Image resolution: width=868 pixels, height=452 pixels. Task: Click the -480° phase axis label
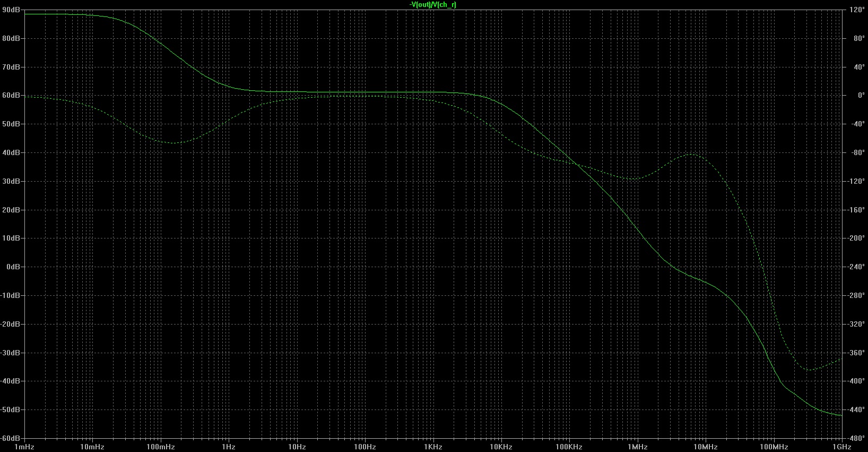point(856,438)
